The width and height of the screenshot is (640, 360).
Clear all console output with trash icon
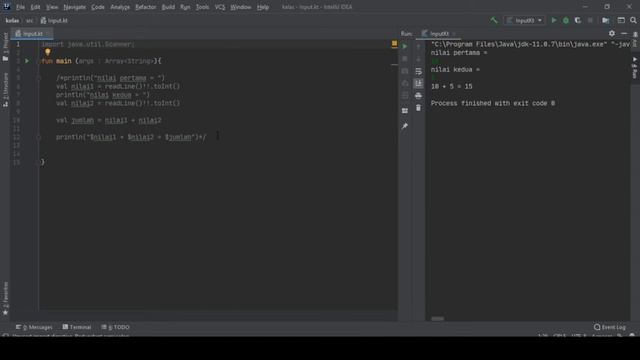[x=418, y=108]
